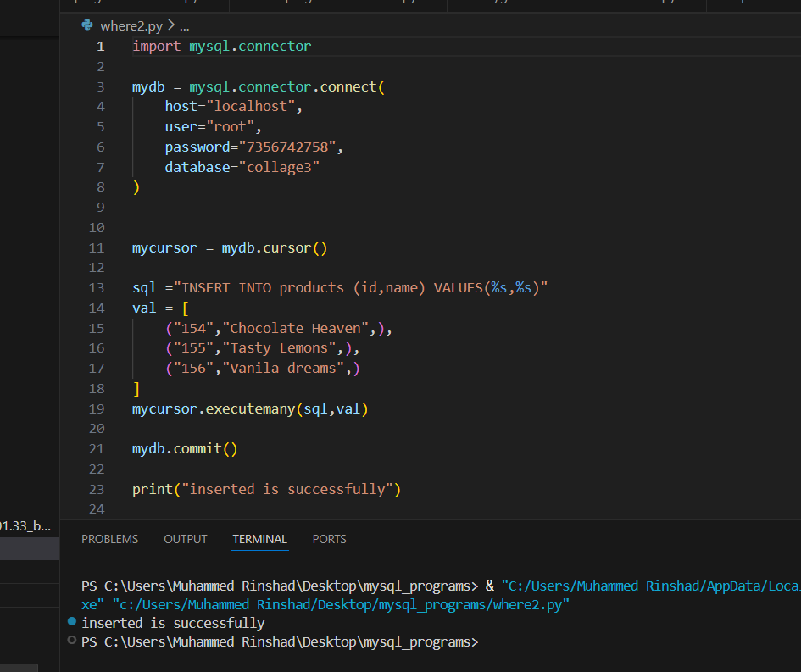This screenshot has height=672, width=801.
Task: Click the highlighted item in the left sidebar
Action: [x=30, y=548]
